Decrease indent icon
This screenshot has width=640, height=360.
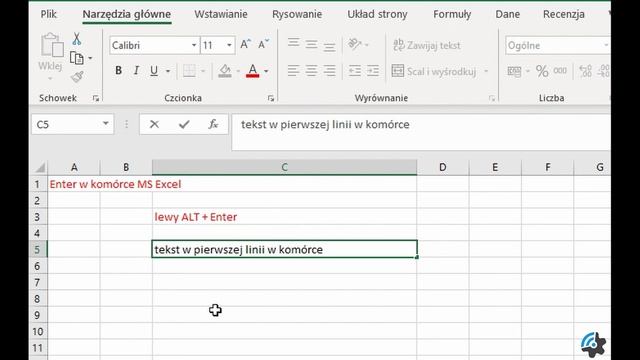tap(355, 71)
